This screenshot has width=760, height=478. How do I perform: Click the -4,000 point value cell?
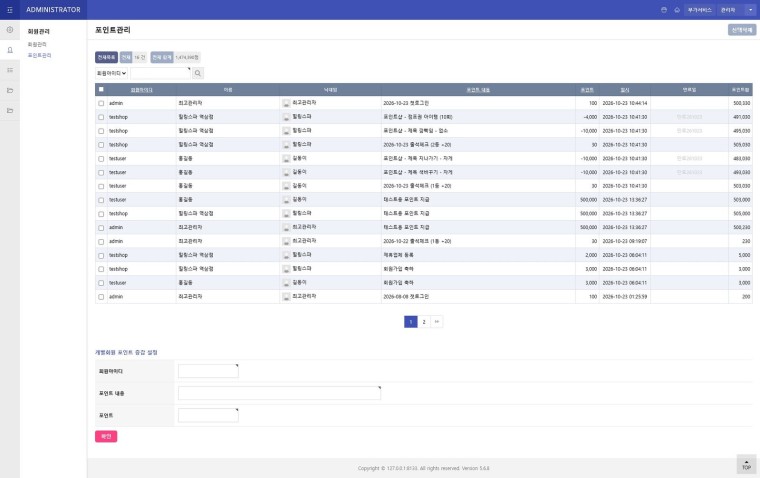(x=590, y=117)
